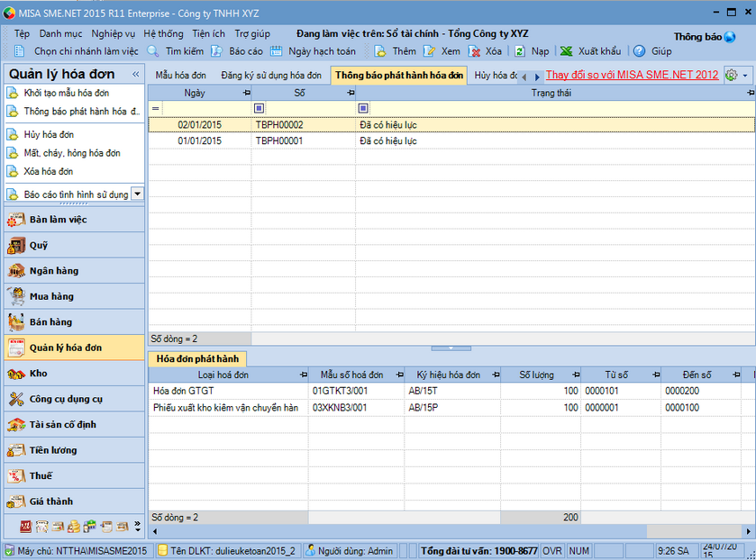
Task: Click Mất, cháy, hỏng hóa đơn link
Action: 72,153
